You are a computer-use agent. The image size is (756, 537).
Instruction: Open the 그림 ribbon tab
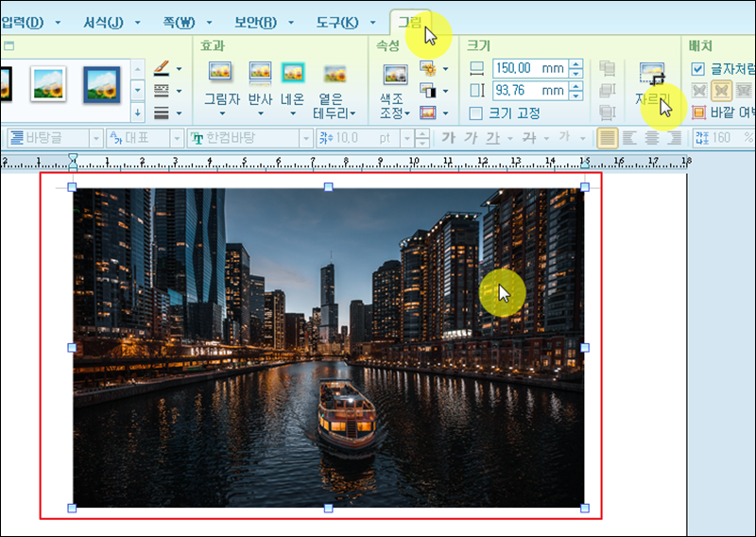click(x=410, y=22)
